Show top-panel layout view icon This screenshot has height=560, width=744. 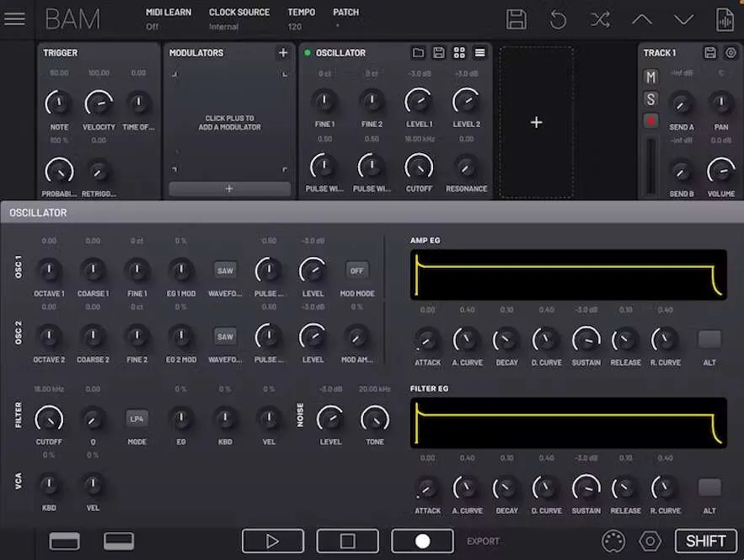coord(65,541)
